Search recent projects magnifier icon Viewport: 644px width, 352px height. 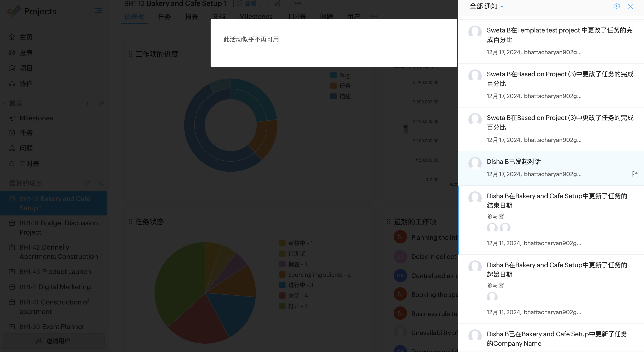coord(102,183)
